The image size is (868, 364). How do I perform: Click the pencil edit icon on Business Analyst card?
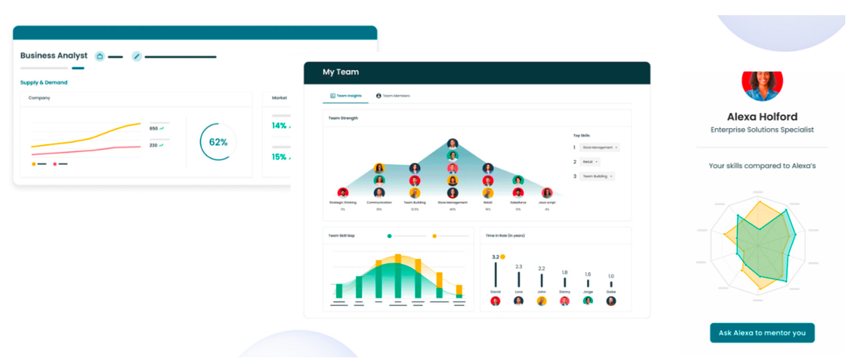(x=137, y=57)
